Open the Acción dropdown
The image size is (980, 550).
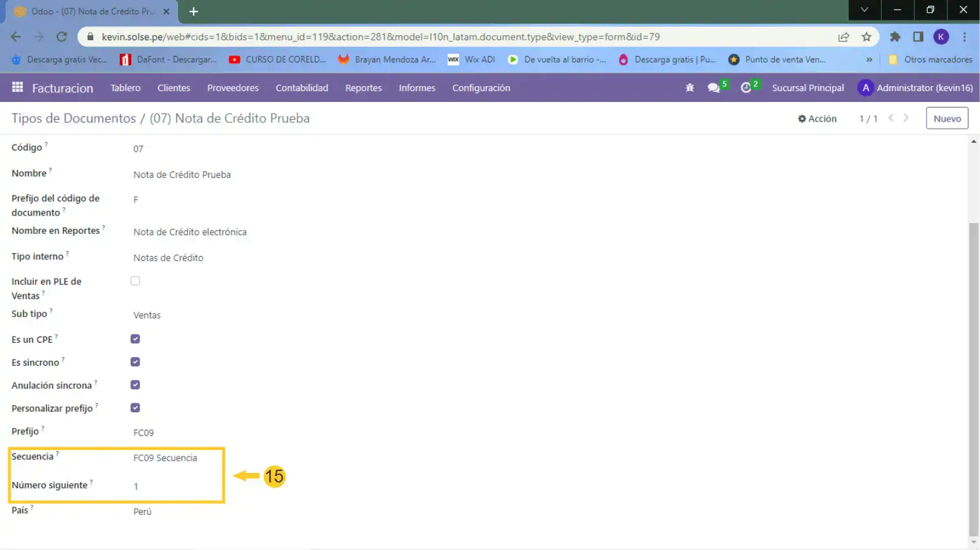click(x=817, y=119)
